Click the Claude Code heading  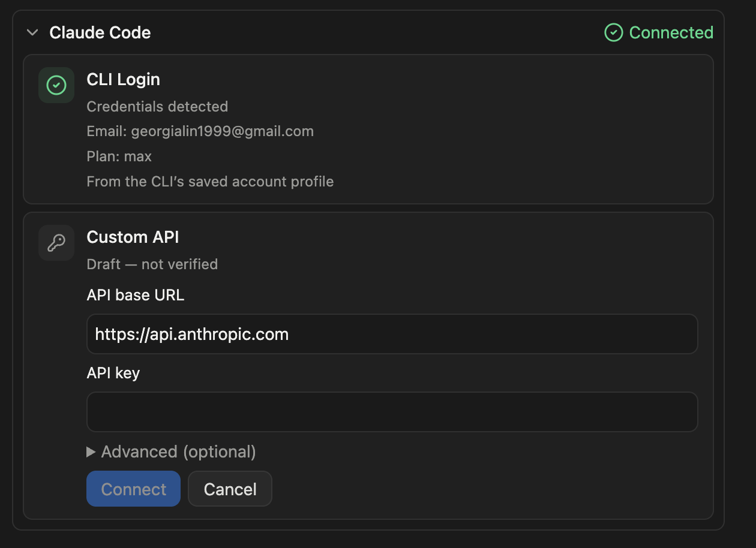(x=100, y=32)
